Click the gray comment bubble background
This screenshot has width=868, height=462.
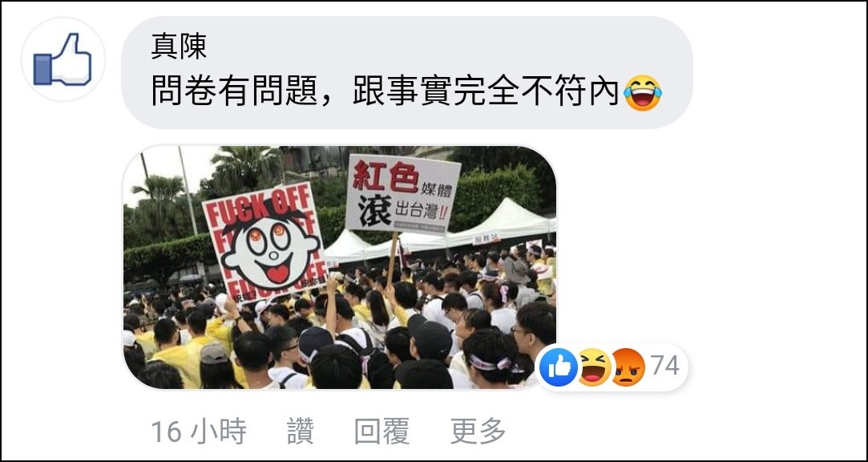[407, 72]
